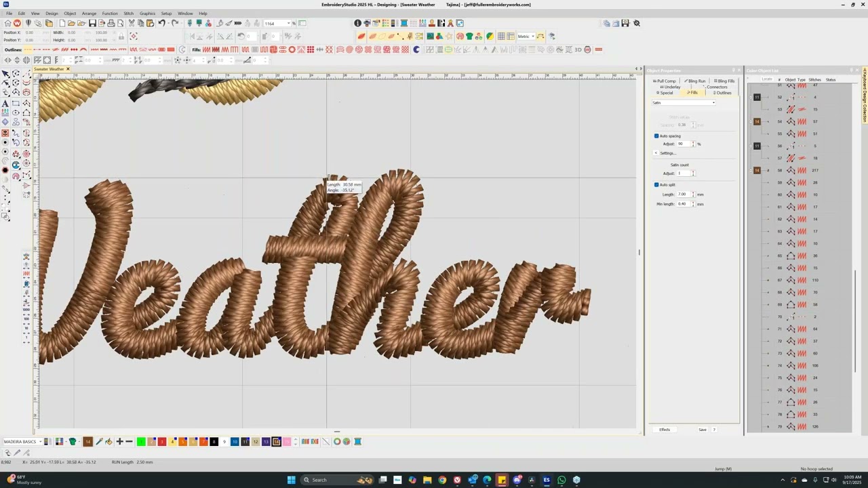868x488 pixels.
Task: Open the File menu
Action: (x=9, y=14)
